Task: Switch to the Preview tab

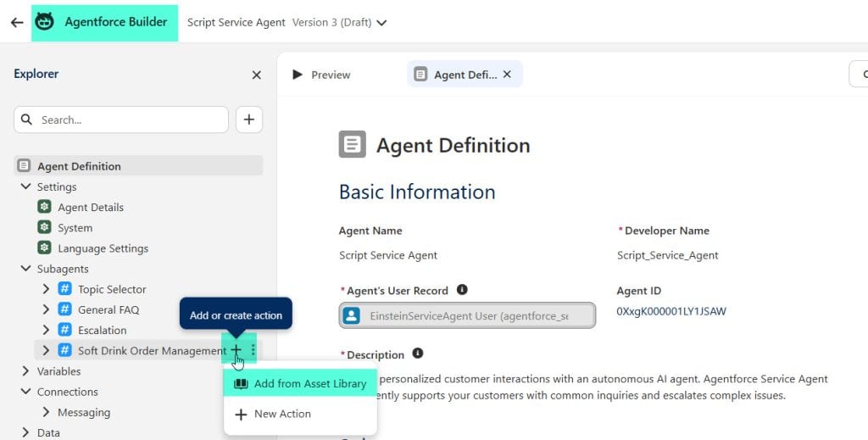Action: point(321,75)
